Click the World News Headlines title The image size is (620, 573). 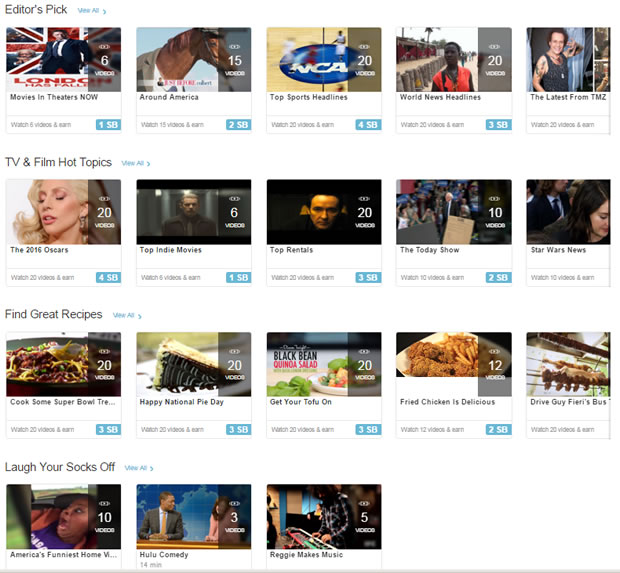[x=440, y=97]
